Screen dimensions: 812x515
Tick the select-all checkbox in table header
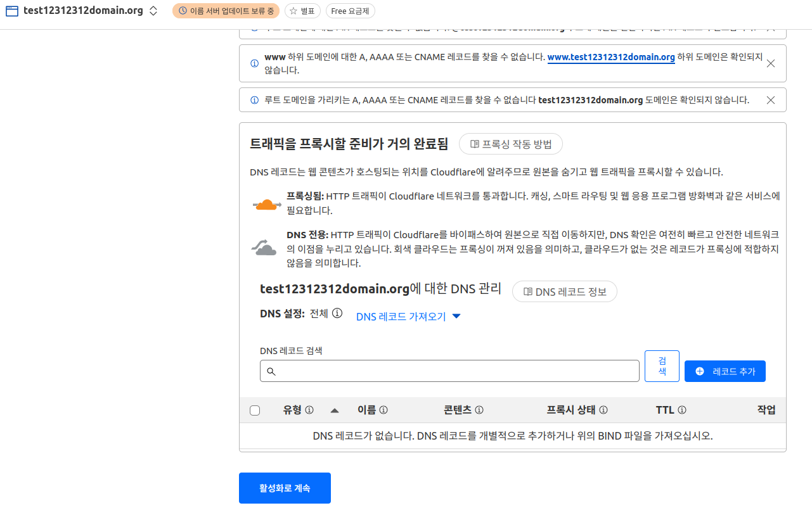click(x=255, y=410)
